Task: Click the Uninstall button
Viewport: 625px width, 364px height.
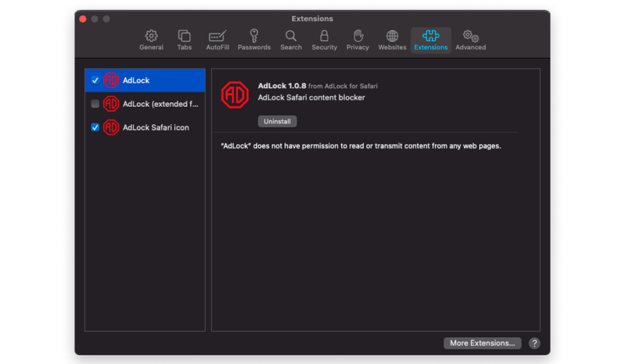Action: coord(277,122)
